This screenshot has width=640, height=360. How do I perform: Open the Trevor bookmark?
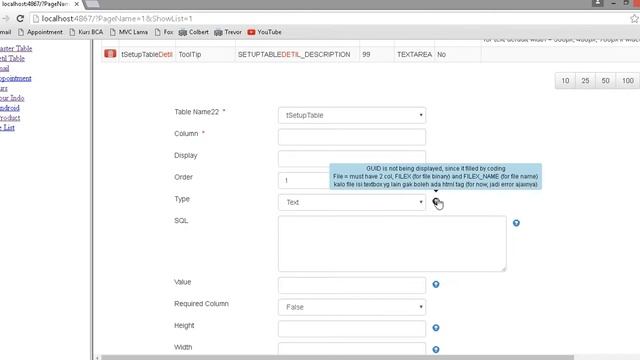[x=228, y=32]
